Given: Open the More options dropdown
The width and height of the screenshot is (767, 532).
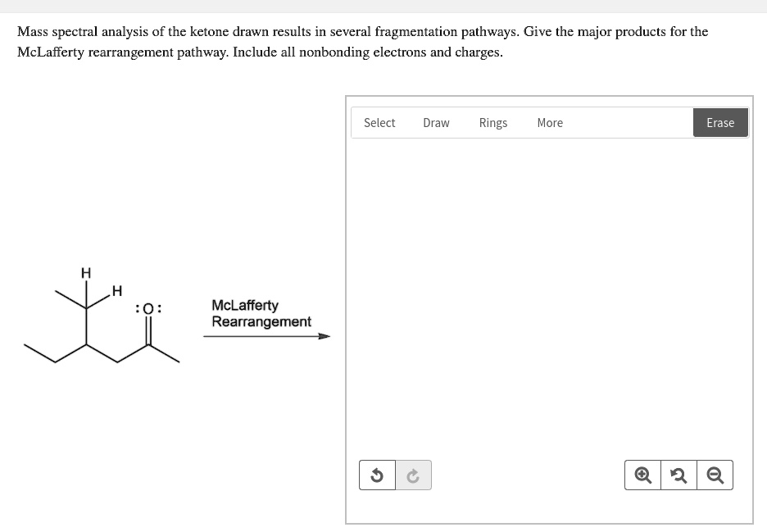Looking at the screenshot, I should pyautogui.click(x=549, y=122).
